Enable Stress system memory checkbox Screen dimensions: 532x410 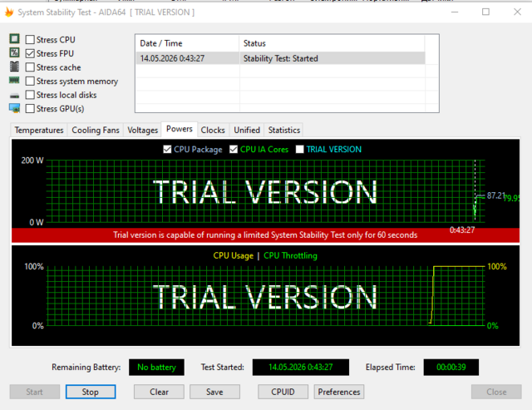tap(30, 82)
